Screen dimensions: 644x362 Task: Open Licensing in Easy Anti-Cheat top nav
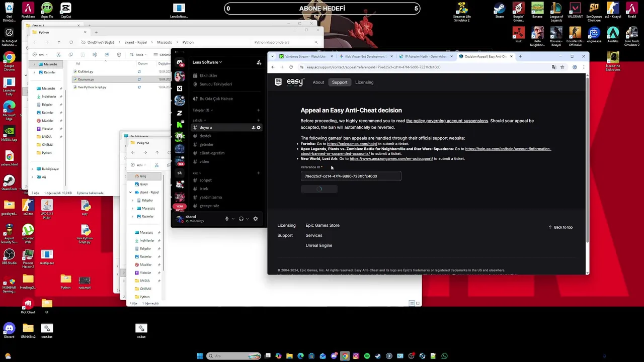(364, 82)
